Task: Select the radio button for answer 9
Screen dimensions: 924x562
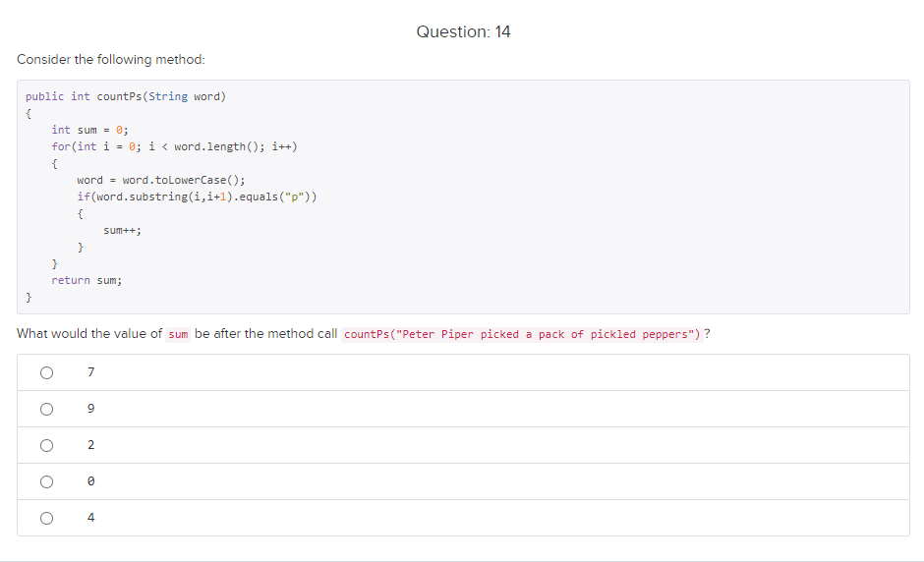Action: click(x=46, y=409)
